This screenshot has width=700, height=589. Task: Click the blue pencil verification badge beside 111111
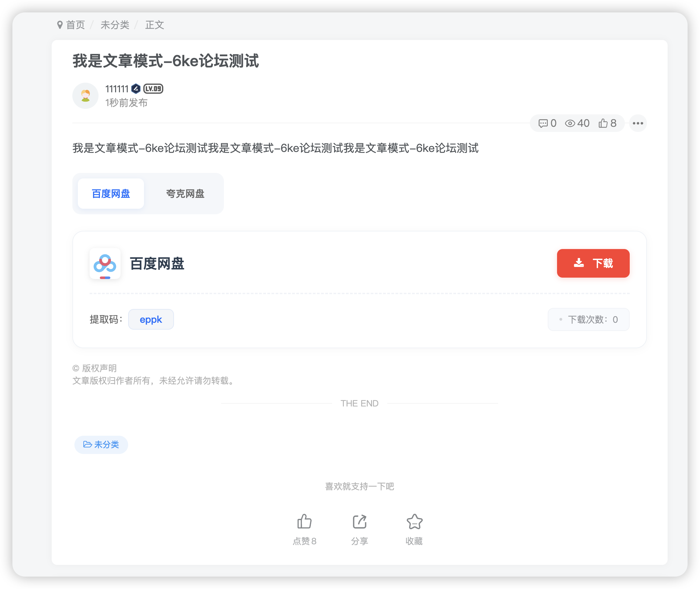tap(135, 89)
